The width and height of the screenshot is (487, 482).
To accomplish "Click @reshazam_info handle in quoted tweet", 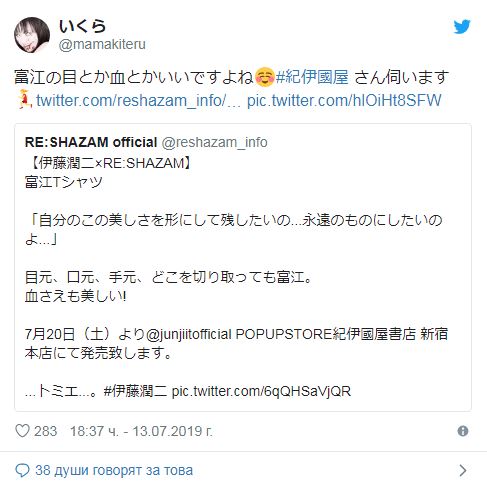I will tap(214, 142).
